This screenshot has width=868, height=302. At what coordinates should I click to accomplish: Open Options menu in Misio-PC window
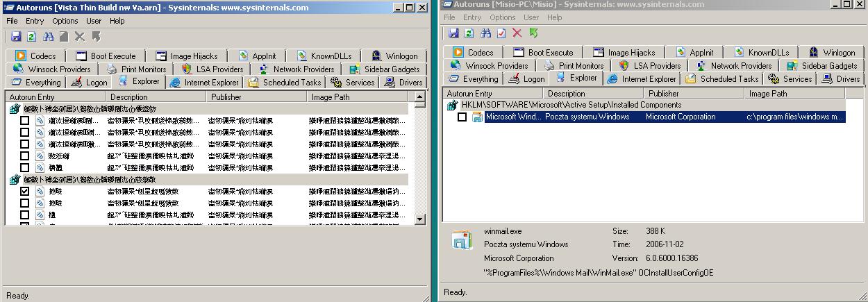[502, 17]
